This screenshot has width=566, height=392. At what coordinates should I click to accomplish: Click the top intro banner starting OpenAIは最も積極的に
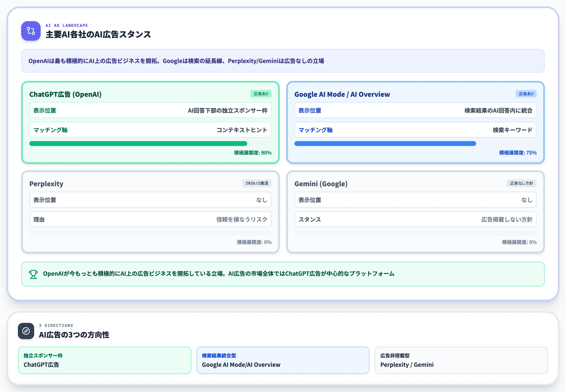[283, 61]
